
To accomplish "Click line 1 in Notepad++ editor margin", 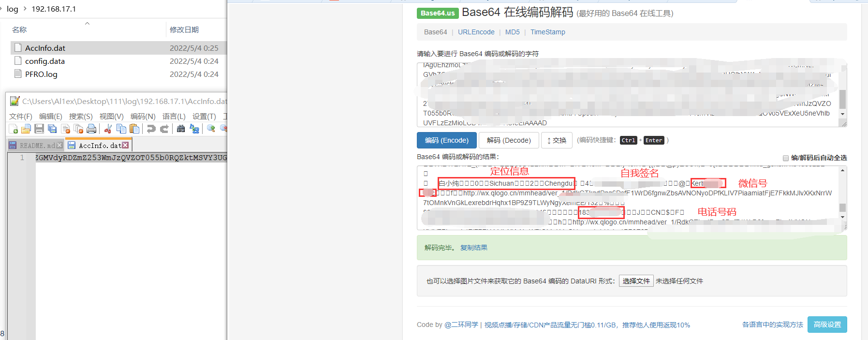I will (22, 158).
